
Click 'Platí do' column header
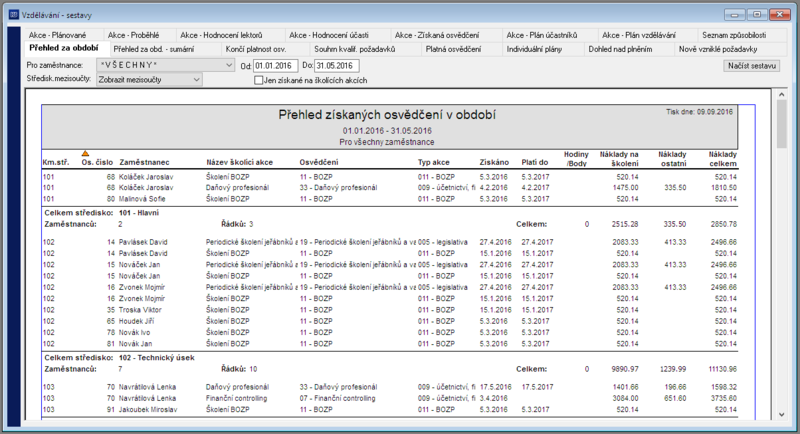click(535, 163)
